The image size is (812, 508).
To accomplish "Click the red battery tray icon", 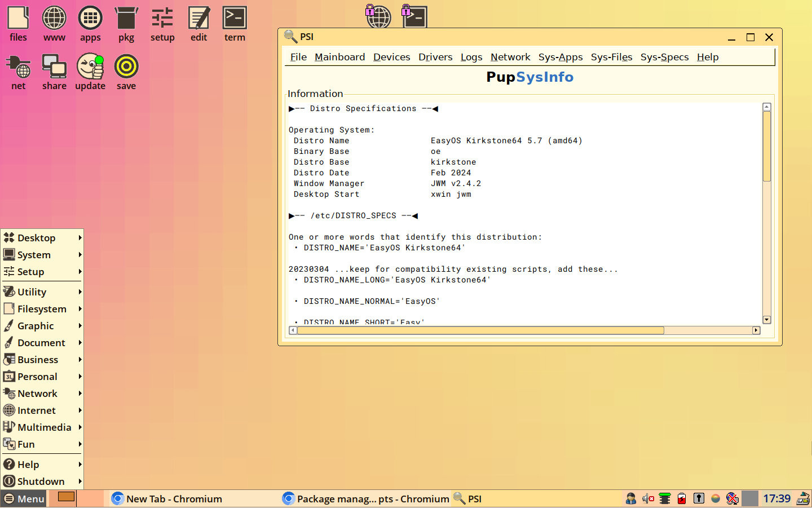I will [x=682, y=498].
